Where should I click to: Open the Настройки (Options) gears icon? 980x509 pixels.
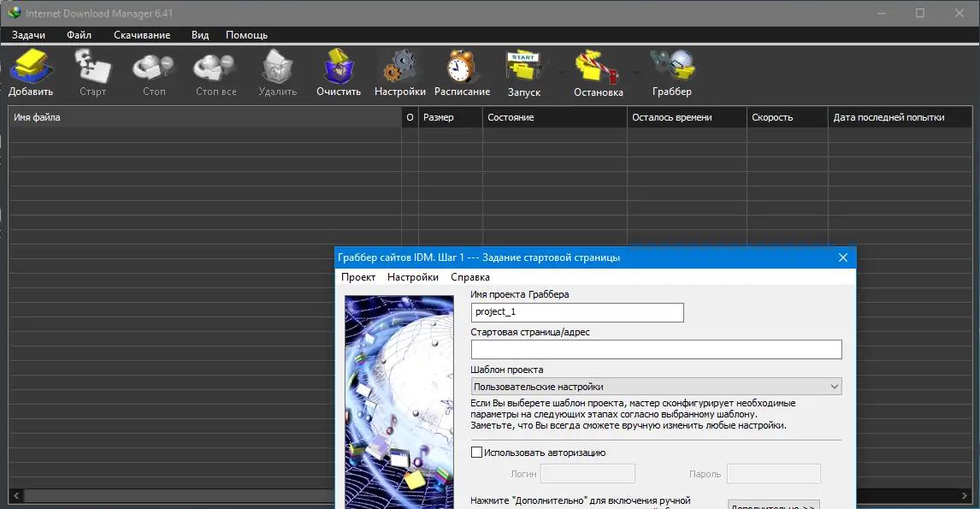[398, 70]
